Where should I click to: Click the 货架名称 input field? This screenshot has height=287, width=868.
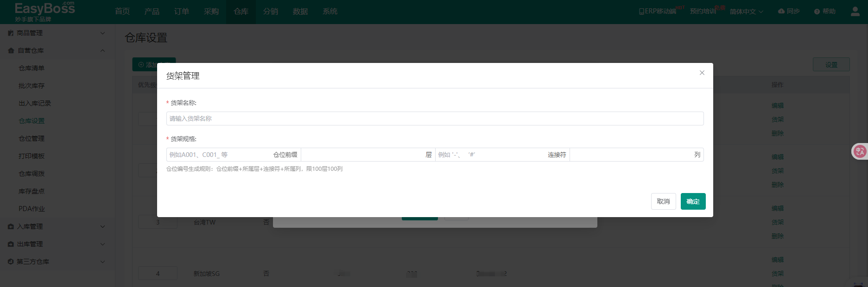[435, 119]
